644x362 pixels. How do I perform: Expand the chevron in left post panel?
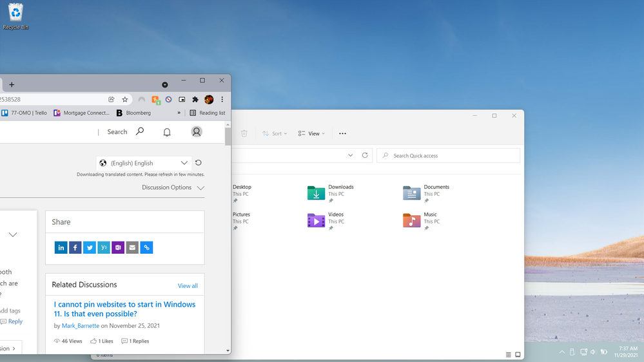(13, 234)
